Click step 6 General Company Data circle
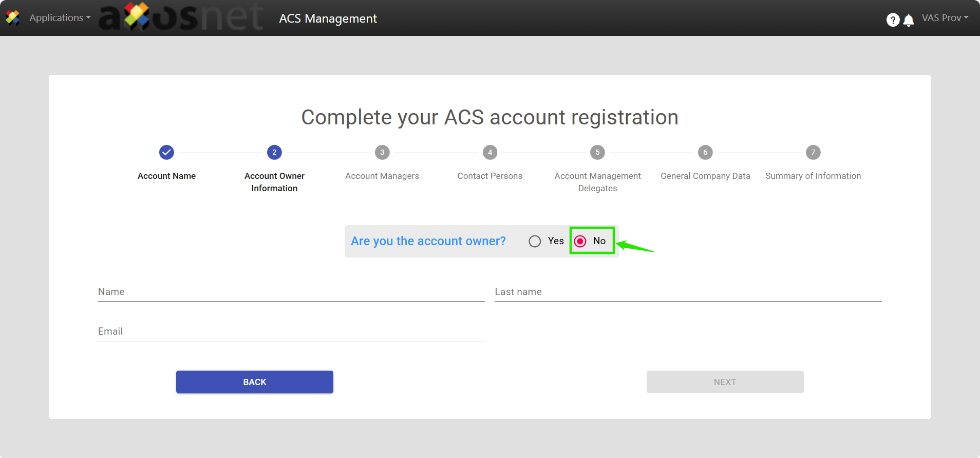Image resolution: width=980 pixels, height=458 pixels. [705, 152]
